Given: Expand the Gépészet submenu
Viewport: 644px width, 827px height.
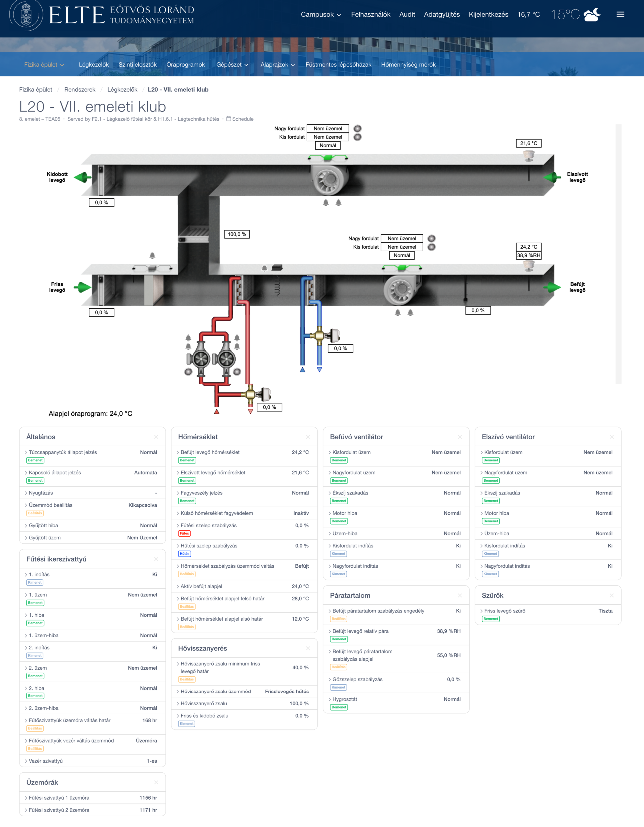Looking at the screenshot, I should (232, 65).
